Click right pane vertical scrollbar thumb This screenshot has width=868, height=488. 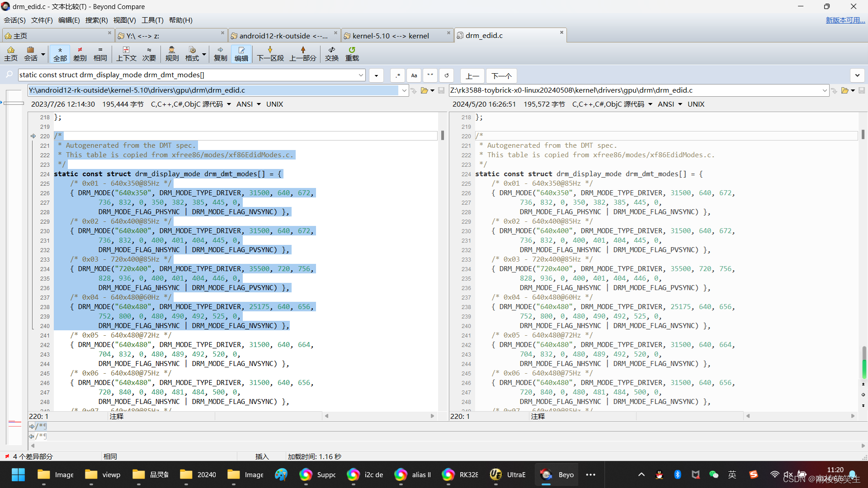pyautogui.click(x=863, y=134)
